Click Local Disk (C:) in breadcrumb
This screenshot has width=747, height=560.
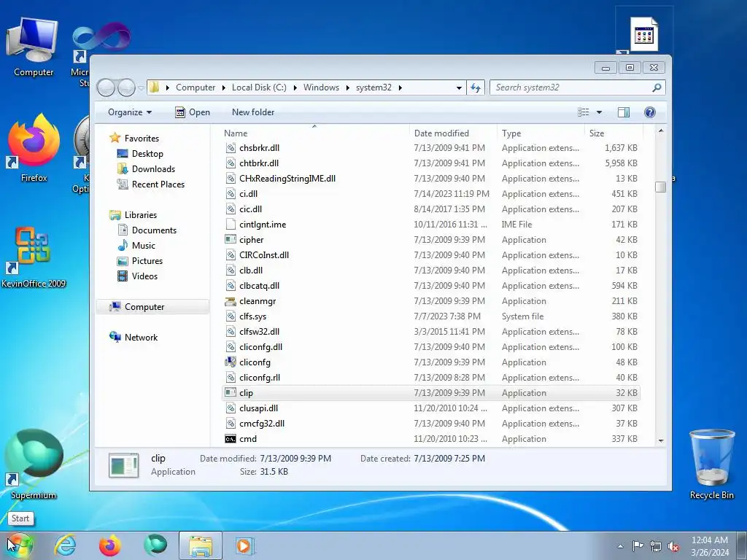point(259,87)
